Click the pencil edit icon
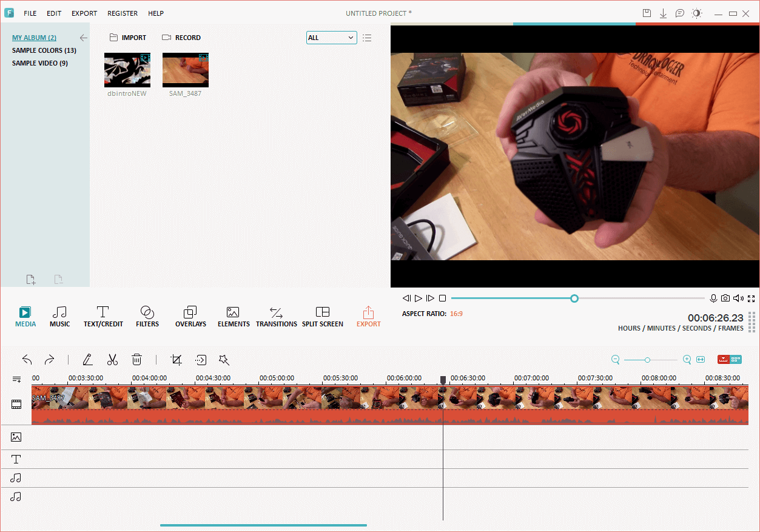The width and height of the screenshot is (760, 532). 87,360
